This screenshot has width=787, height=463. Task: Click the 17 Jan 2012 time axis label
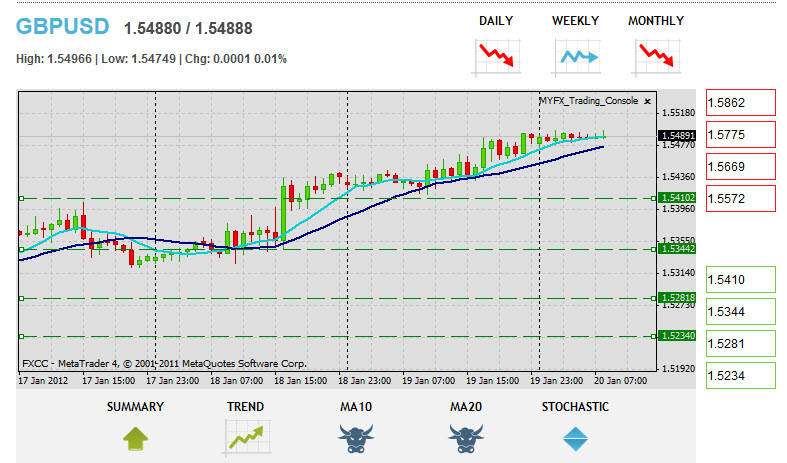43,381
